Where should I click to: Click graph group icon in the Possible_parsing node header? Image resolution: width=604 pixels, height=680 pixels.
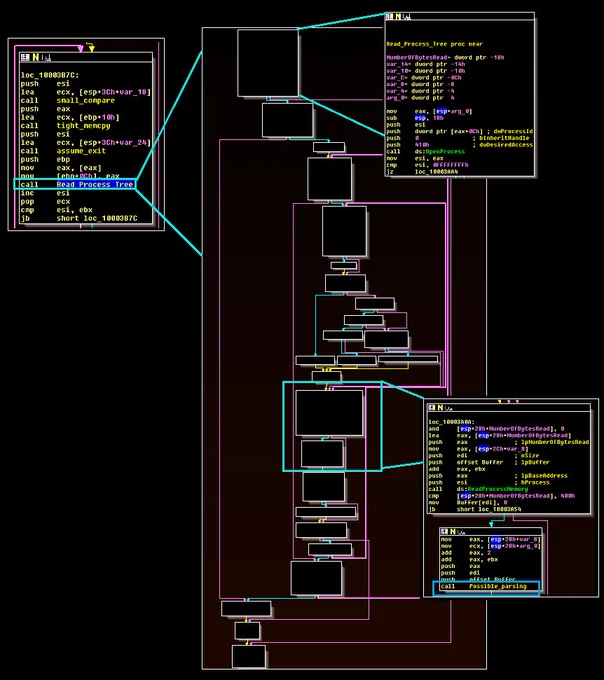[461, 532]
